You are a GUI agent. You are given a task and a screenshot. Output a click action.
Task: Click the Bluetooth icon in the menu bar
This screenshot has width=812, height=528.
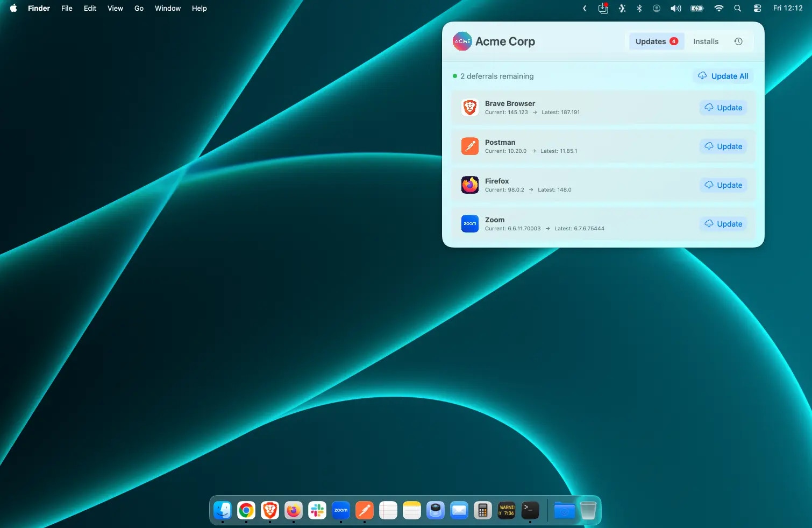tap(639, 8)
